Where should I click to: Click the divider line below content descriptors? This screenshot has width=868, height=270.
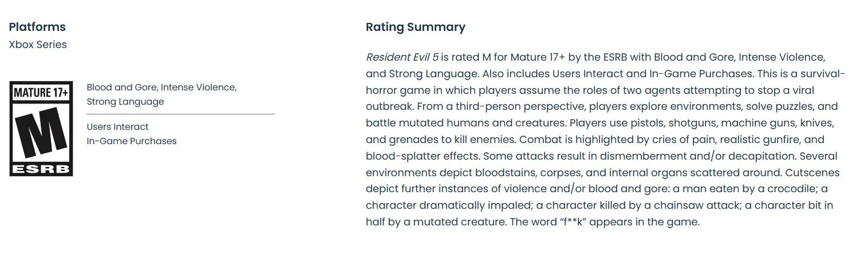[180, 114]
